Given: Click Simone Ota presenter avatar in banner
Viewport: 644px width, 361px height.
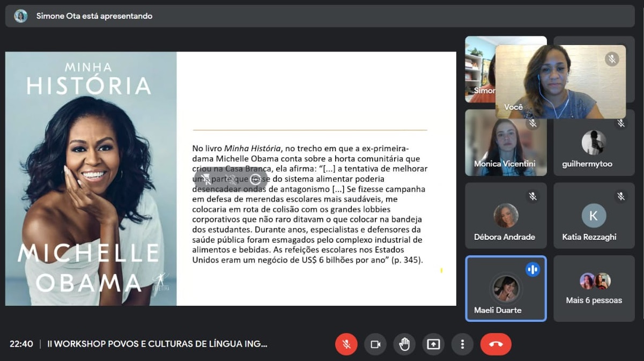Looking at the screenshot, I should click(x=21, y=16).
